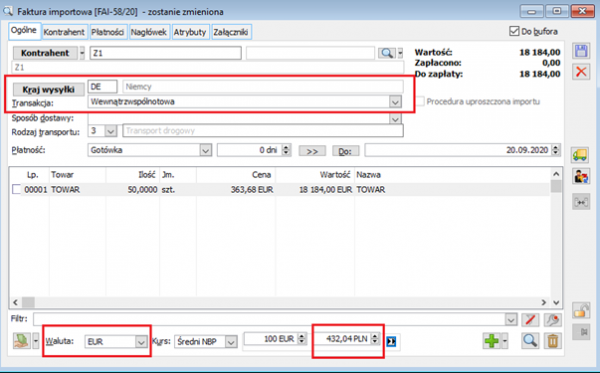Viewport: 600px width, 373px height.
Task: Click the contractor exchange icon on right sidebar
Action: (x=580, y=176)
